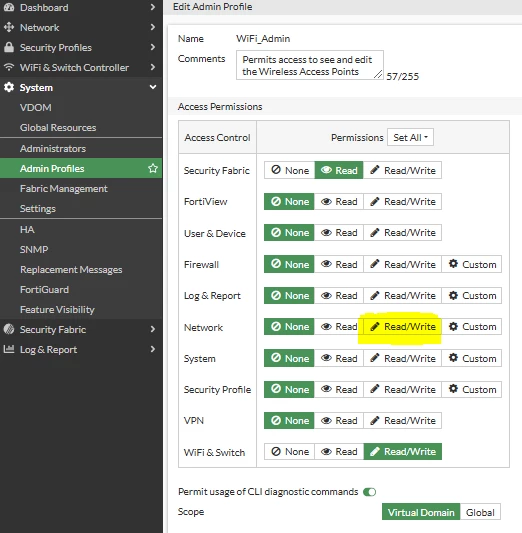The width and height of the screenshot is (522, 533).
Task: Toggle Permit usage of CLI diagnostic commands
Action: [369, 492]
